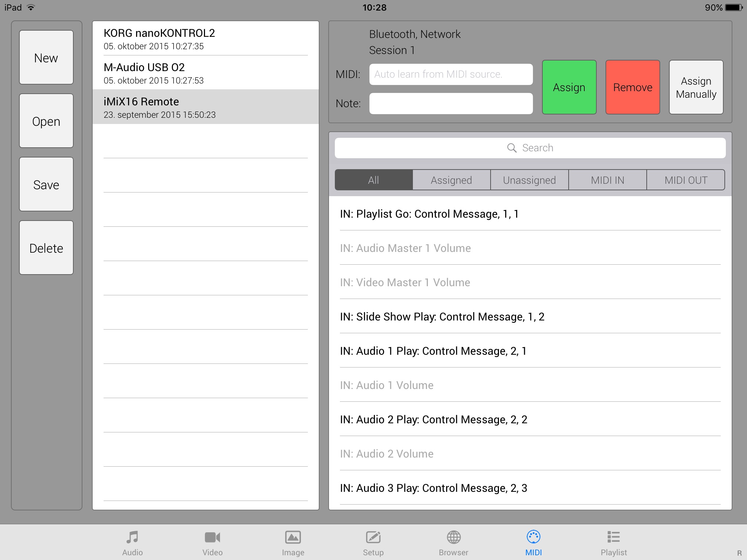Switch to MIDI IN filter tab
The image size is (747, 560).
pos(607,180)
